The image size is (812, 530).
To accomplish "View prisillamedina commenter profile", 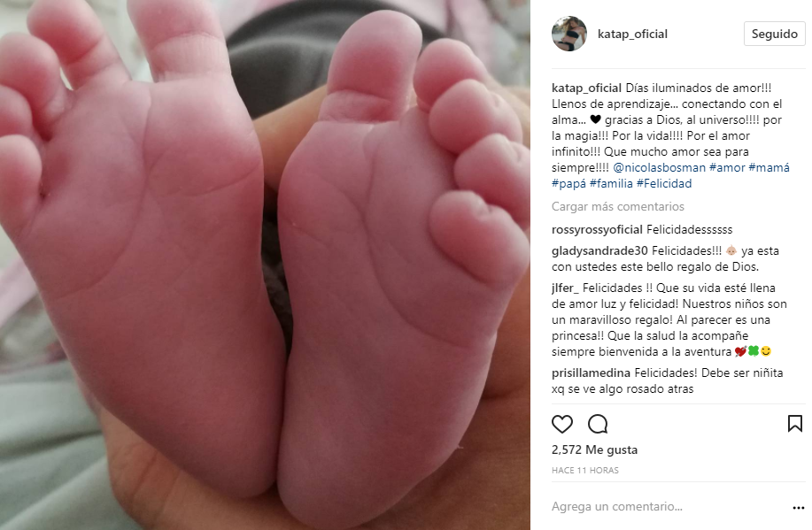I will click(591, 373).
